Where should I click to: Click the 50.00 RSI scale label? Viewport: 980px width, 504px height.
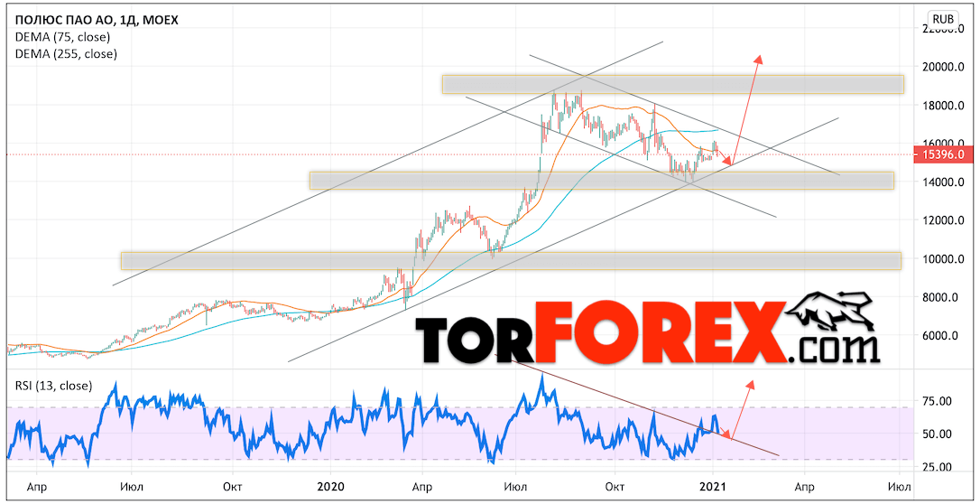(x=938, y=434)
